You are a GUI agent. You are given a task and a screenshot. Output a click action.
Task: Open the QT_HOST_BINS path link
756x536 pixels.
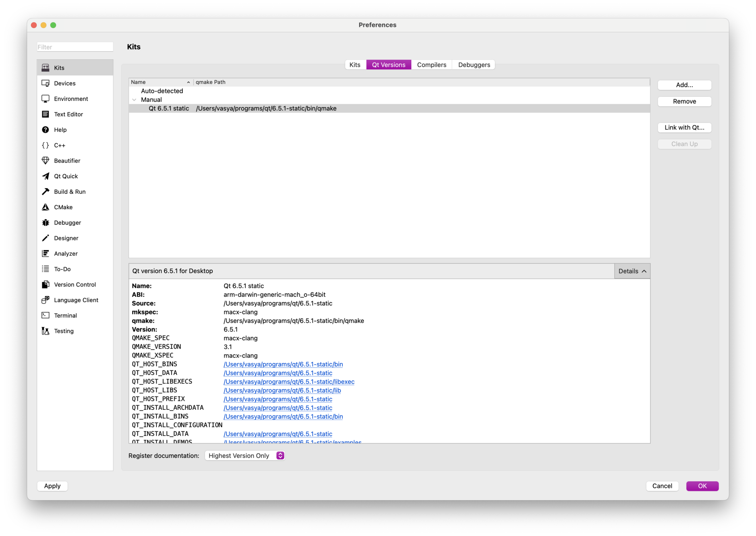[283, 364]
